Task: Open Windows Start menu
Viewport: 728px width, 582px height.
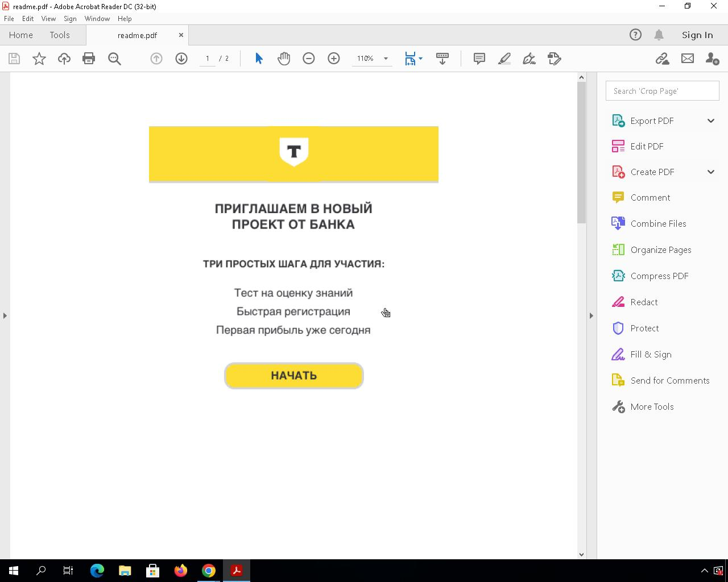Action: [x=14, y=571]
